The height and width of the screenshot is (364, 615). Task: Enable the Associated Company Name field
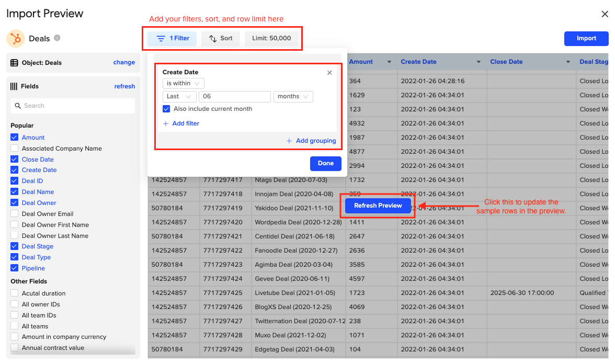pos(14,148)
